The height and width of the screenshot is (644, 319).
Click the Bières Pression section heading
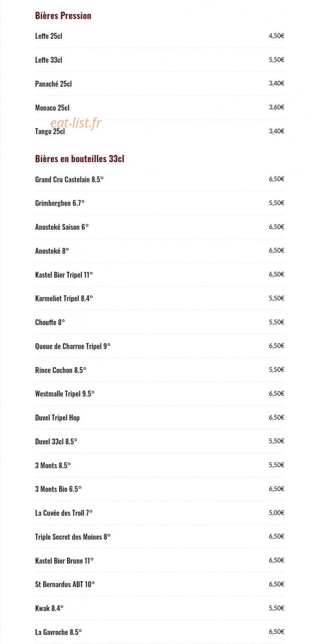(x=63, y=16)
